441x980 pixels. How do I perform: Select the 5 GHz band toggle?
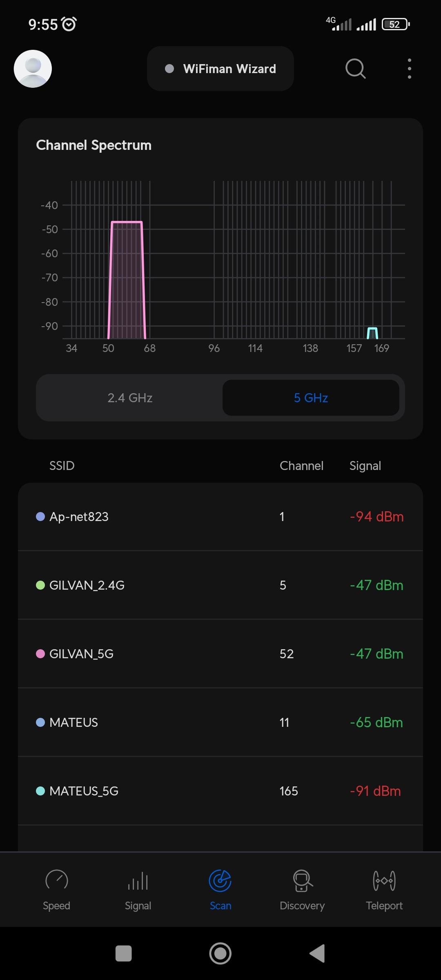(311, 398)
